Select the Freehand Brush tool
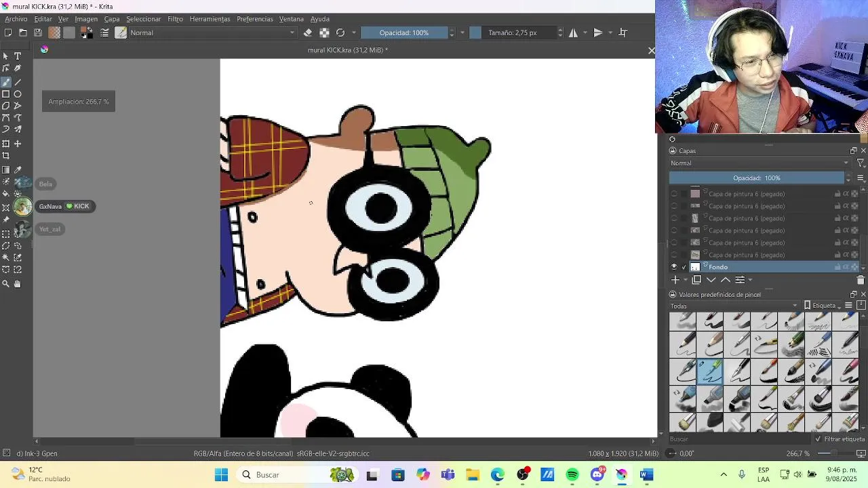 (x=6, y=82)
